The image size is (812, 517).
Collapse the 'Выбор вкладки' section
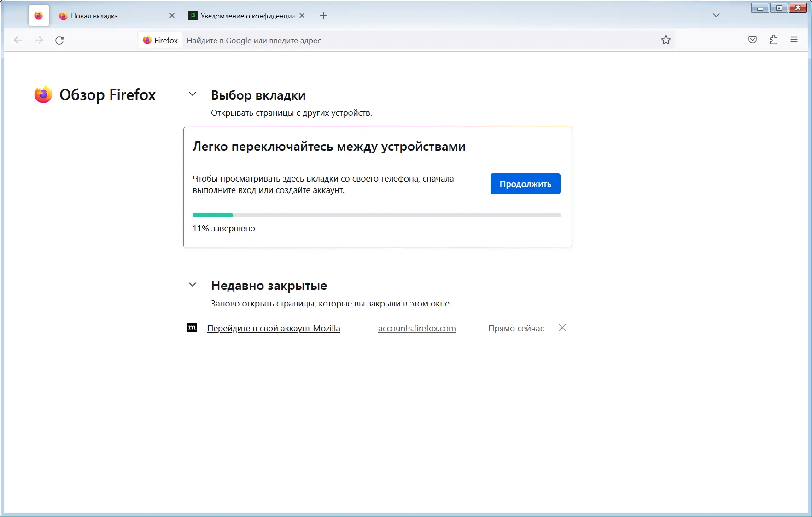[x=193, y=94]
